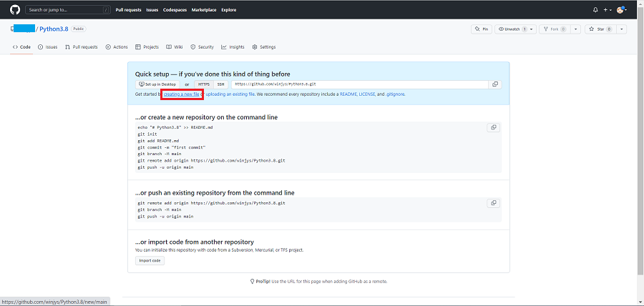Click 'uploading an existing file' link
Screen dimensions: 644x306
click(230, 94)
